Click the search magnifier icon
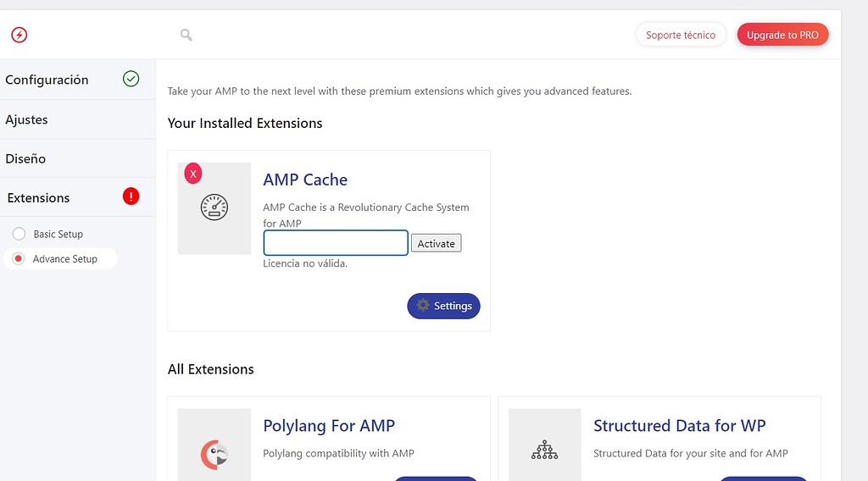Screen dimensions: 868x481 coord(186,35)
